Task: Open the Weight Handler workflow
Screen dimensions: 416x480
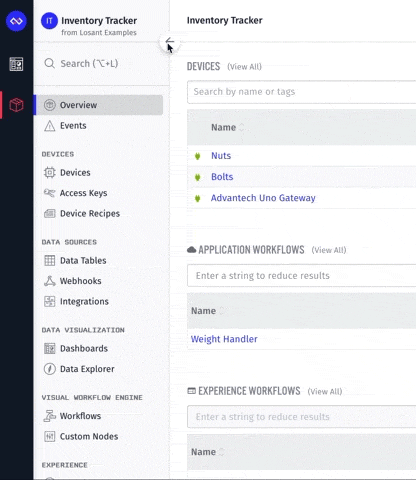Action: pos(224,339)
